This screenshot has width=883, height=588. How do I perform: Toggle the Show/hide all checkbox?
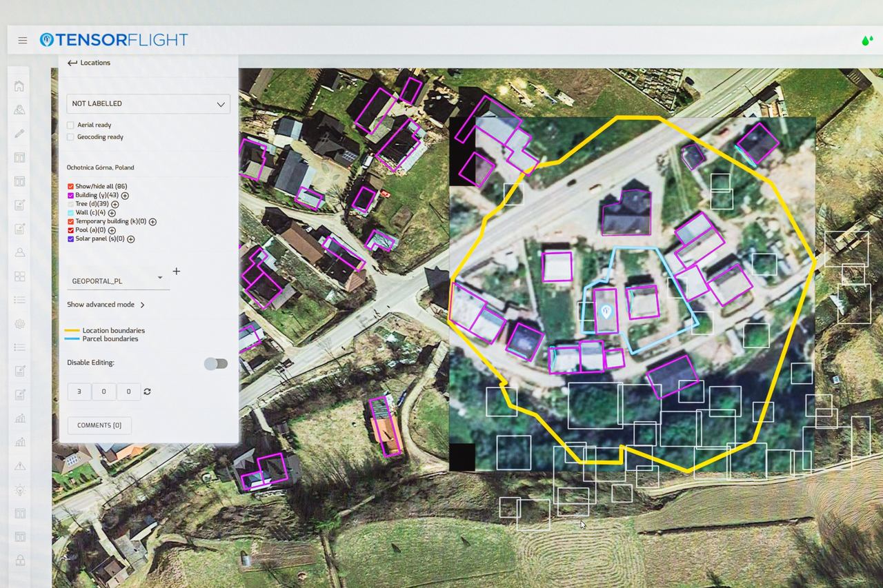[x=70, y=187]
